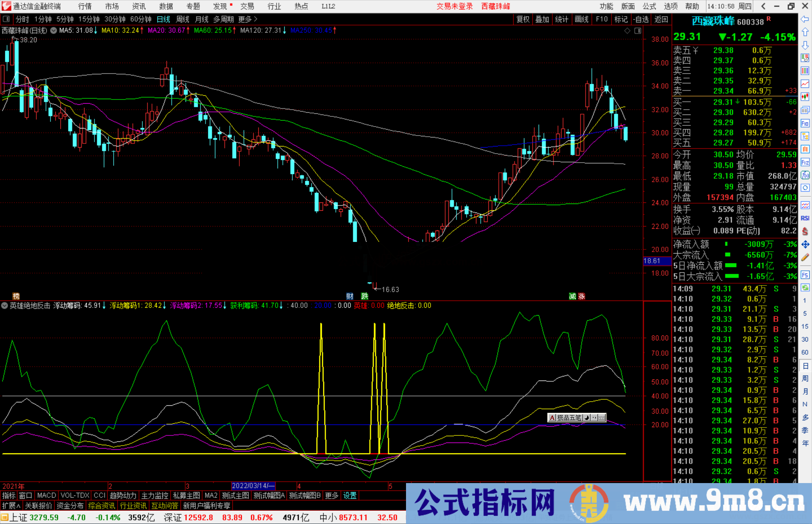812x524 pixels.
Task: Click the 画线 drawing button
Action: click(x=582, y=19)
